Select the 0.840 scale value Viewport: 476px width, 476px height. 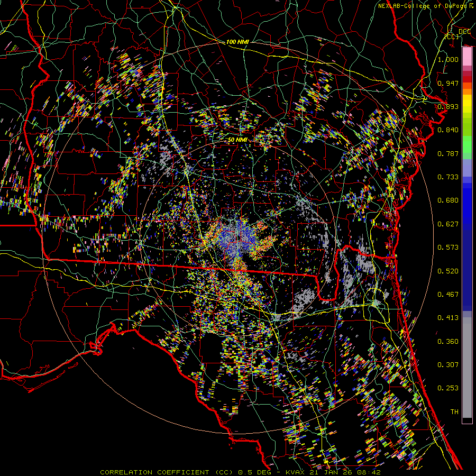[448, 130]
